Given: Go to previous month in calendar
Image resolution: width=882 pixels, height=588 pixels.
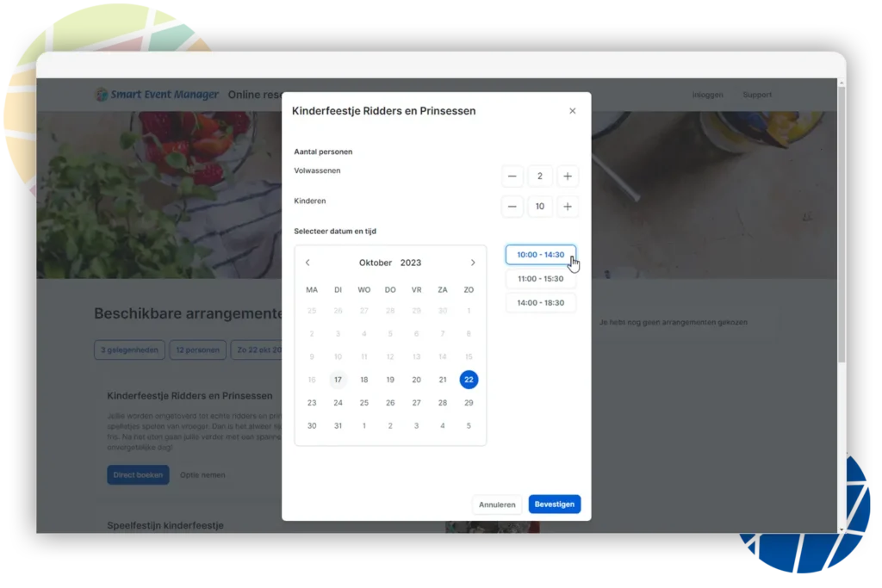Looking at the screenshot, I should 307,263.
